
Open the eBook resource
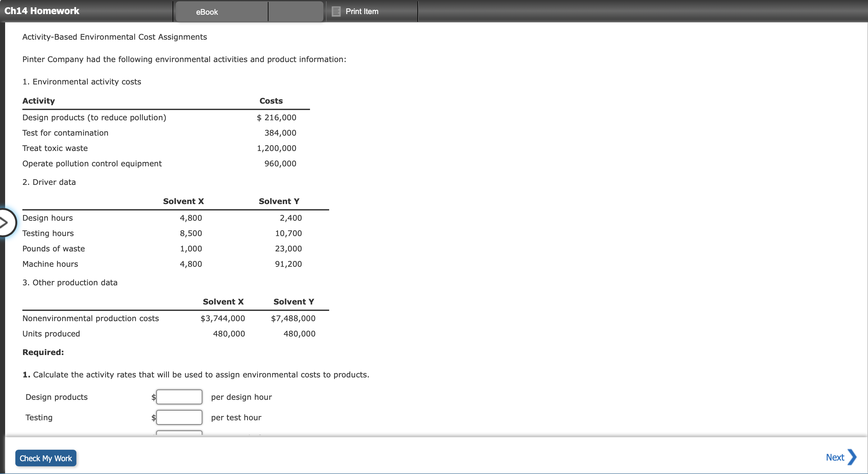[x=206, y=12]
